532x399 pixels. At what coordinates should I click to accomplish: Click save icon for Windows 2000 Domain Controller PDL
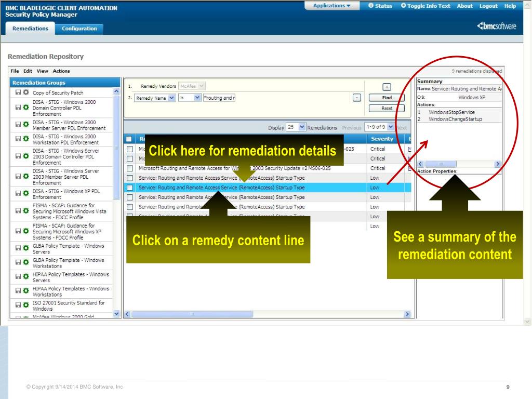click(x=18, y=108)
